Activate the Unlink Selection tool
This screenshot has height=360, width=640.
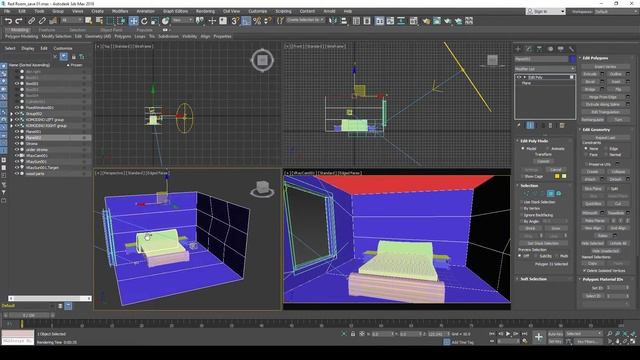click(42, 20)
